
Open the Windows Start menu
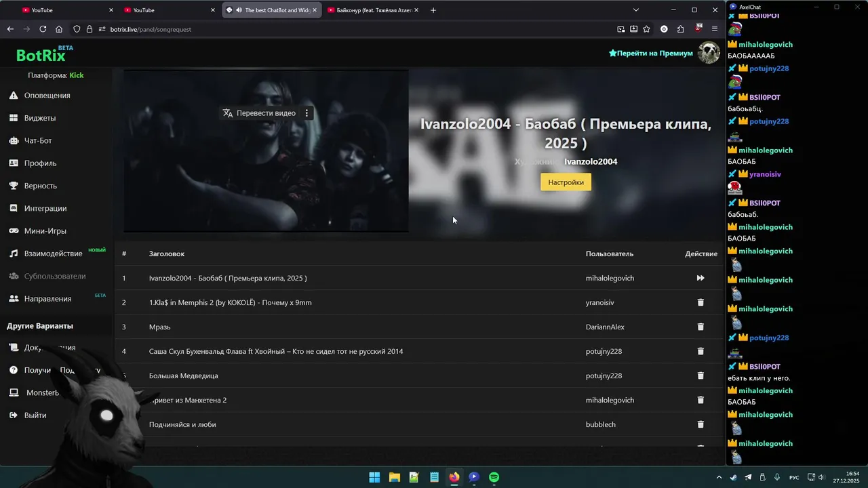pyautogui.click(x=374, y=477)
